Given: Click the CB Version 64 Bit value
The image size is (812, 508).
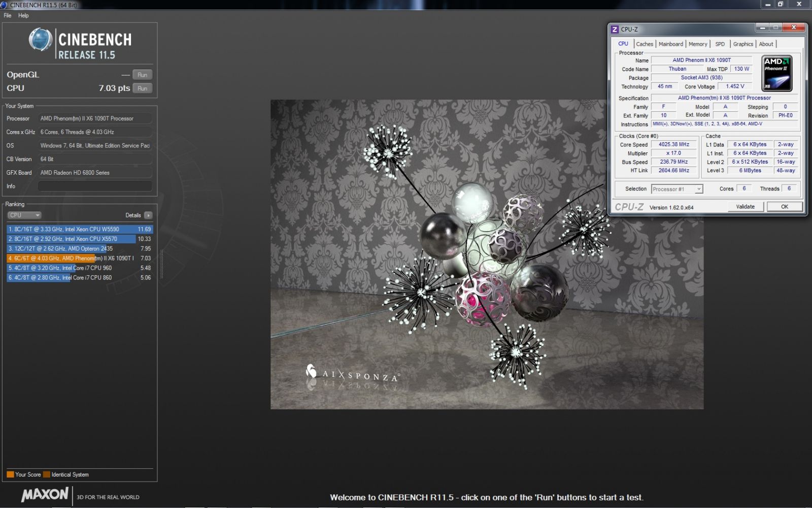Looking at the screenshot, I should (x=95, y=159).
